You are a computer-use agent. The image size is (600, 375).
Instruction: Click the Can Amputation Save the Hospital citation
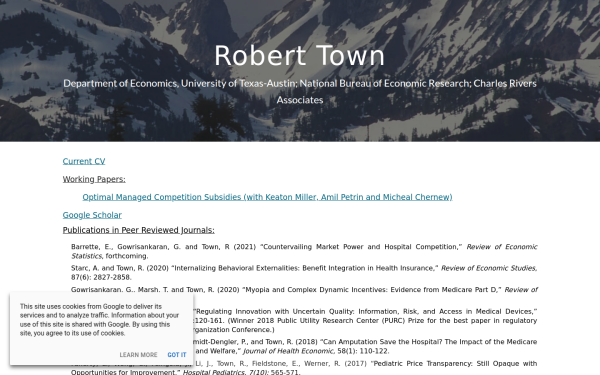tap(365, 346)
